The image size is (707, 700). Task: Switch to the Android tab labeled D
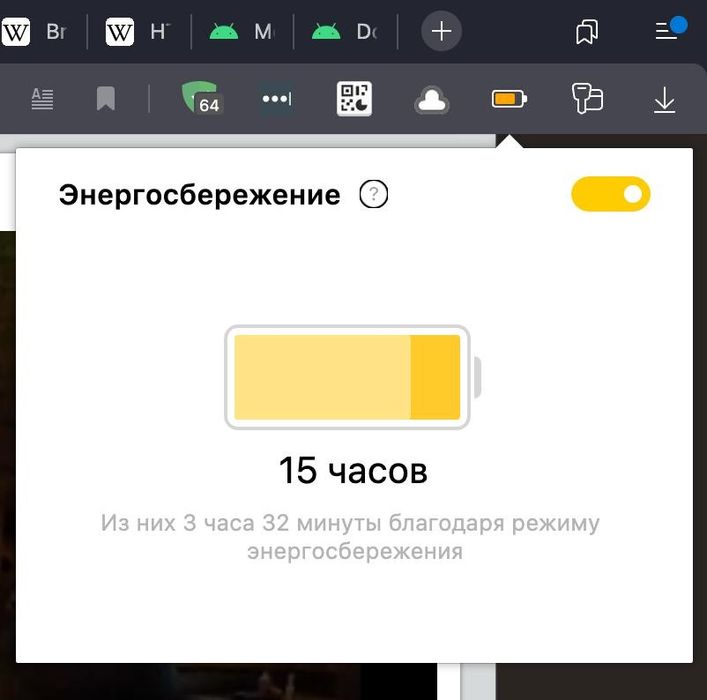coord(345,32)
